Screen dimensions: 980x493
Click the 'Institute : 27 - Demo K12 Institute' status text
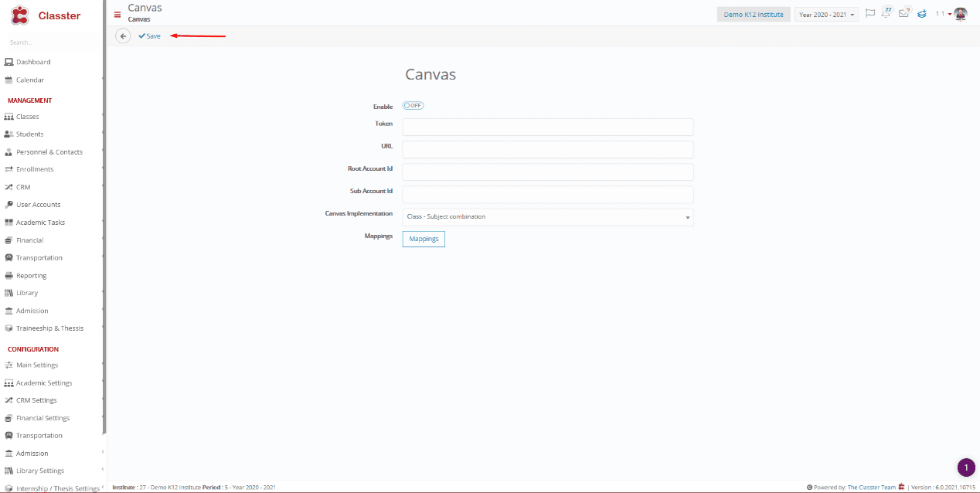tap(155, 488)
